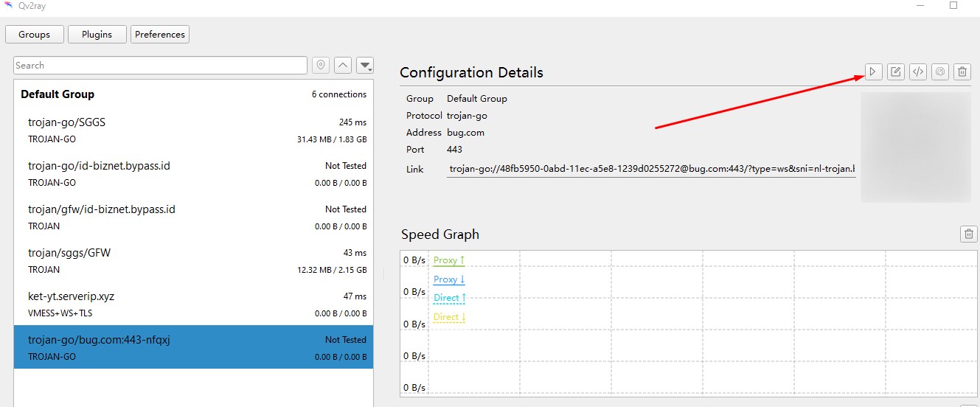Screen dimensions: 980x407
Task: Collapse connection list with up arrow
Action: pos(343,65)
